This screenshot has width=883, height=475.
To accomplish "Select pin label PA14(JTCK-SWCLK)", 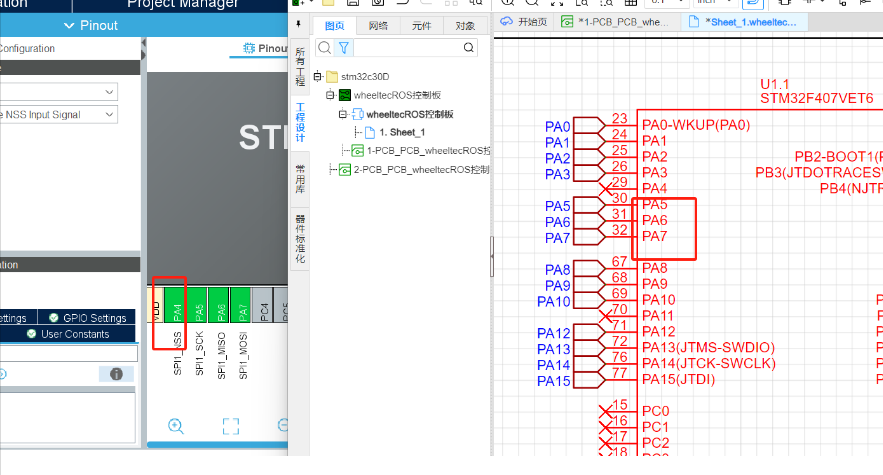I will click(709, 363).
